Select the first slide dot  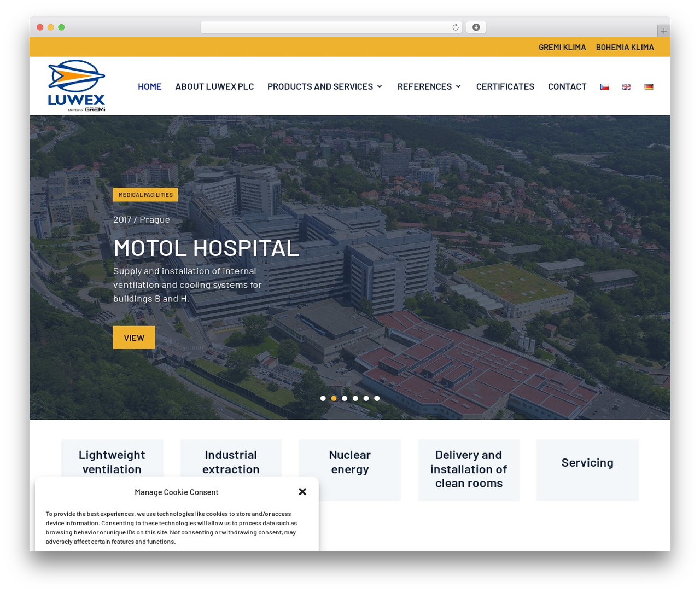click(323, 398)
